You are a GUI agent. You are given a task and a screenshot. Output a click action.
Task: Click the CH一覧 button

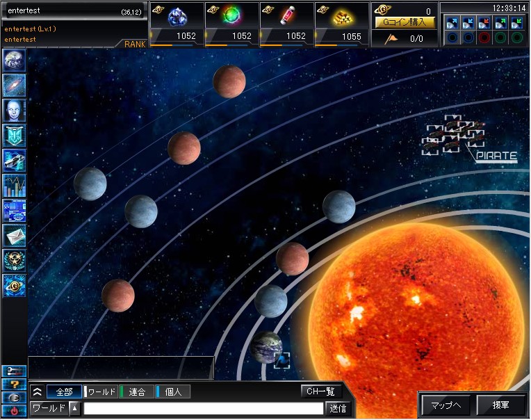[x=320, y=391]
